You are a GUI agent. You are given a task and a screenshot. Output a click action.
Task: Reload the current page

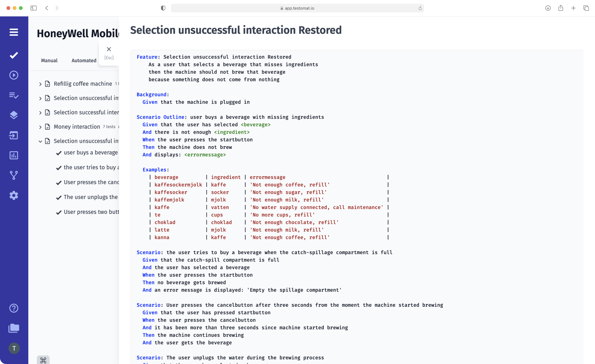[x=421, y=8]
